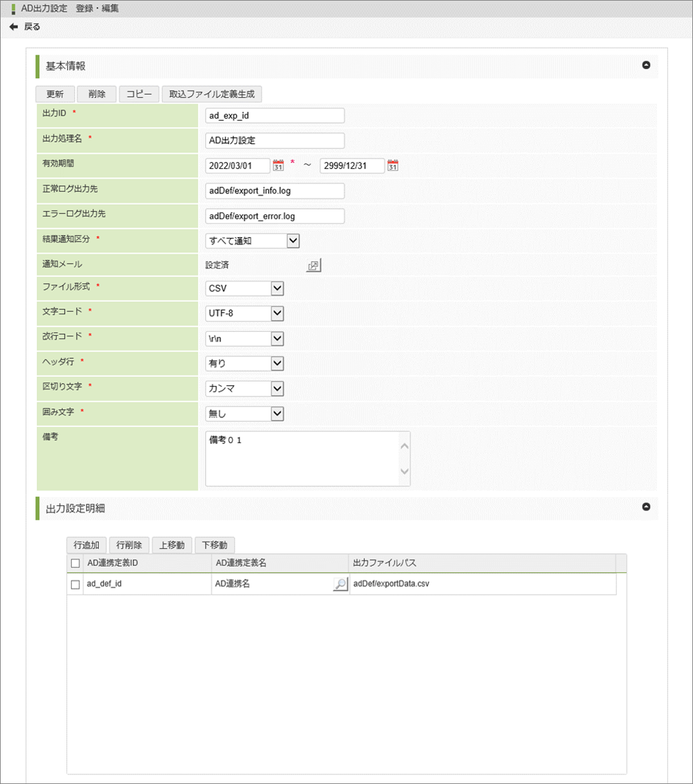Open the 結果通知区分 dropdown
Viewport: 693px width, 784px height.
[x=293, y=241]
